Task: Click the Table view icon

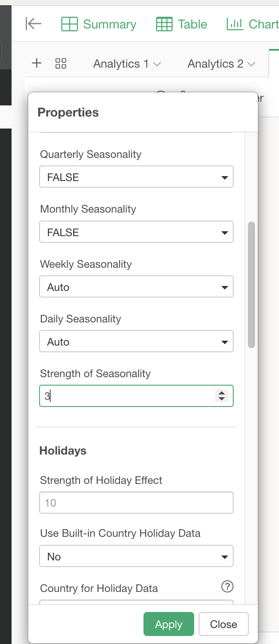Action: tap(164, 24)
